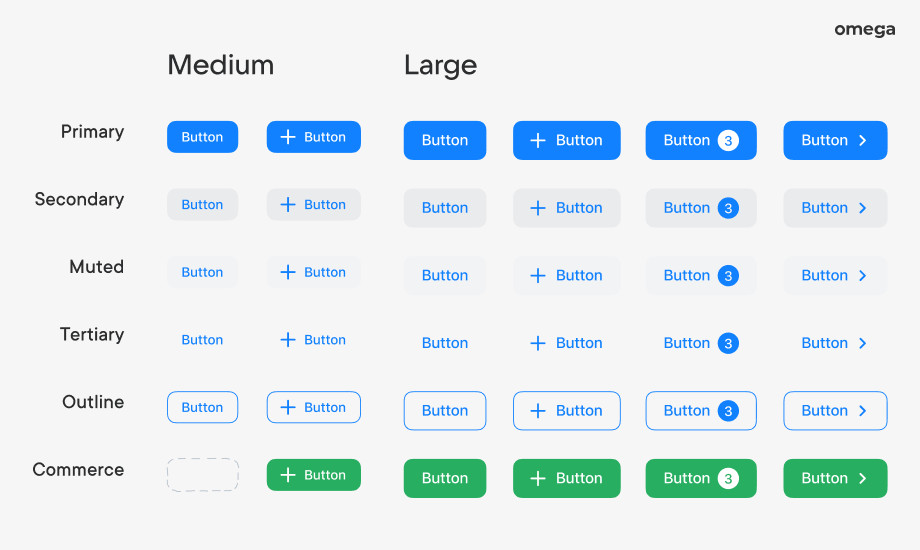Click the chevron arrow on the Commerce large button
The image size is (920, 550).
pos(863,479)
